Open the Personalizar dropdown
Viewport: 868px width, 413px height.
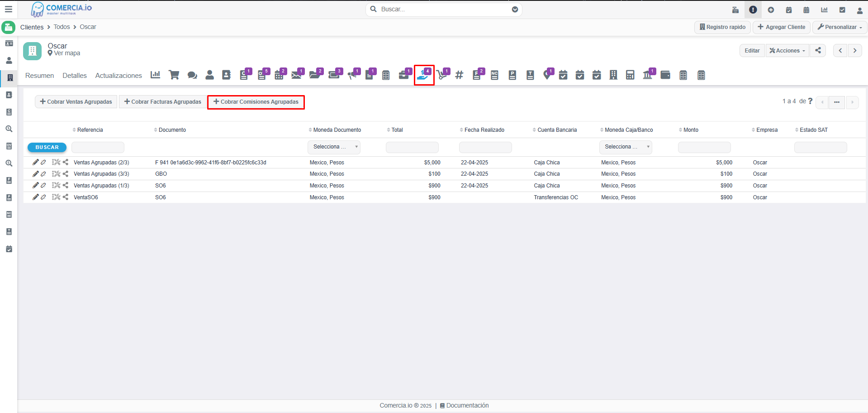[x=840, y=27]
